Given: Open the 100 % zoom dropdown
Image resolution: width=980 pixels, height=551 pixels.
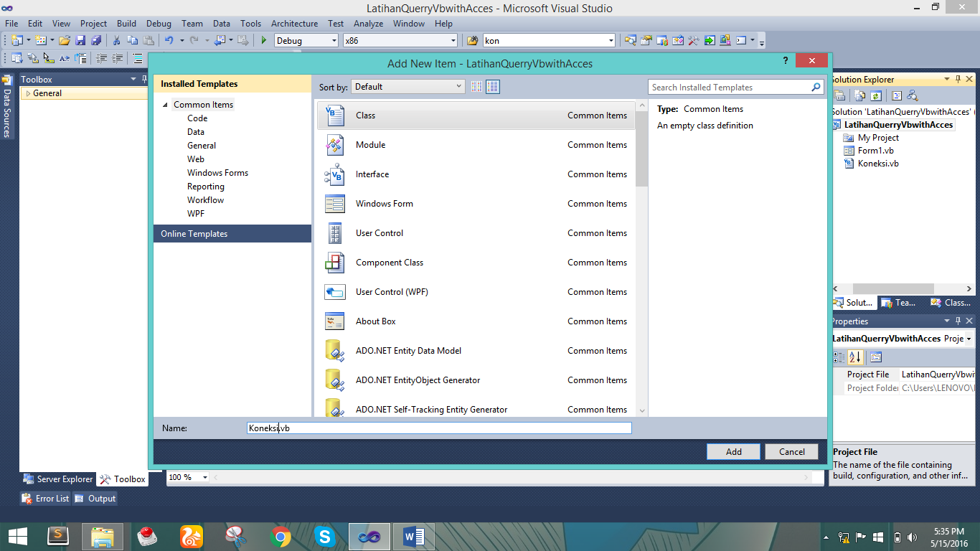Looking at the screenshot, I should (205, 477).
